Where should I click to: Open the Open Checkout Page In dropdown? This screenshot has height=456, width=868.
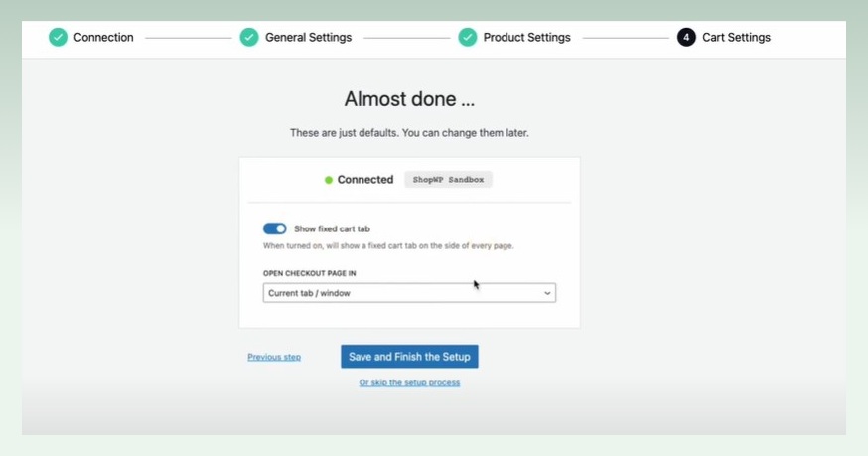(409, 293)
